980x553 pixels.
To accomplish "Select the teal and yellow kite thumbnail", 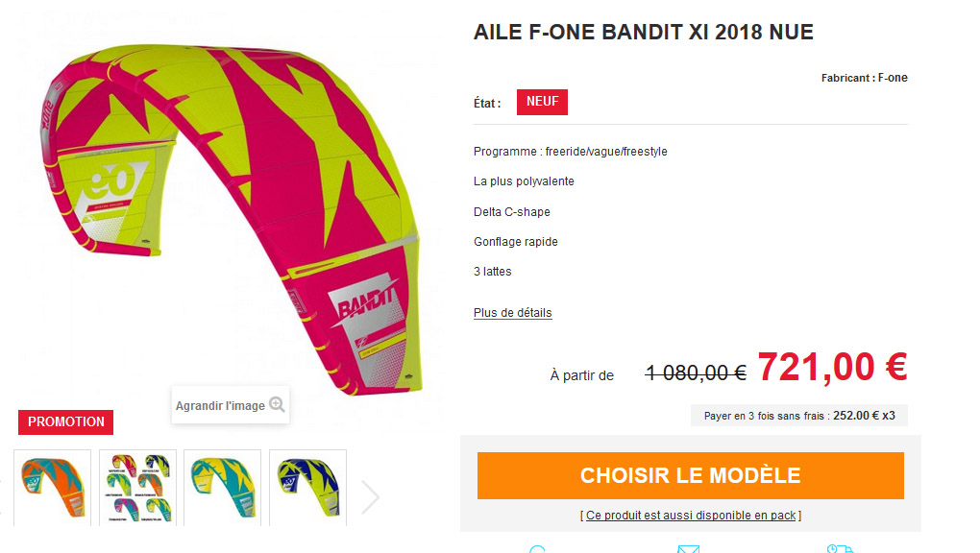I will (x=223, y=488).
